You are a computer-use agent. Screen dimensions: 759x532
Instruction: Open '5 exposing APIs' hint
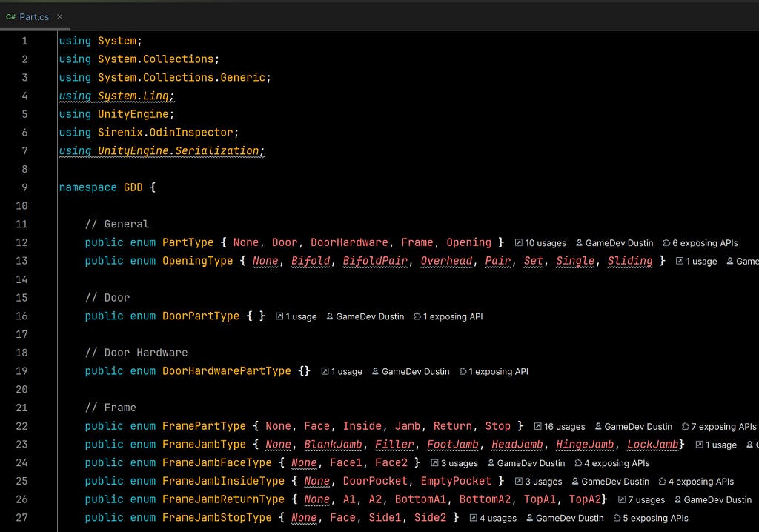pyautogui.click(x=655, y=519)
